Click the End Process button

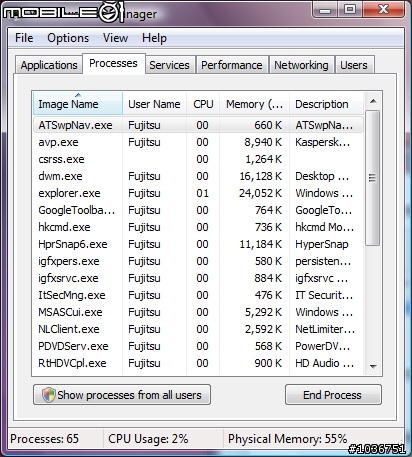[x=333, y=395]
